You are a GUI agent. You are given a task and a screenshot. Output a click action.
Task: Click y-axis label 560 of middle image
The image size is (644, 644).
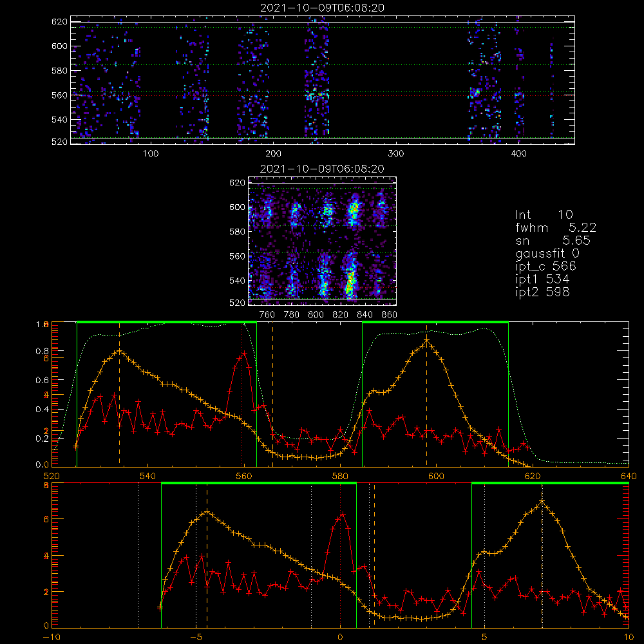pos(237,256)
